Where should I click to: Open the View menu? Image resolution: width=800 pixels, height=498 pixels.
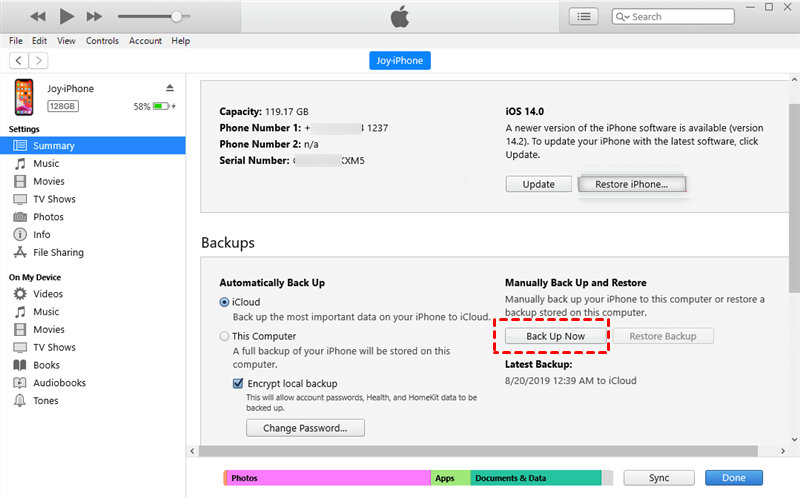[x=66, y=41]
